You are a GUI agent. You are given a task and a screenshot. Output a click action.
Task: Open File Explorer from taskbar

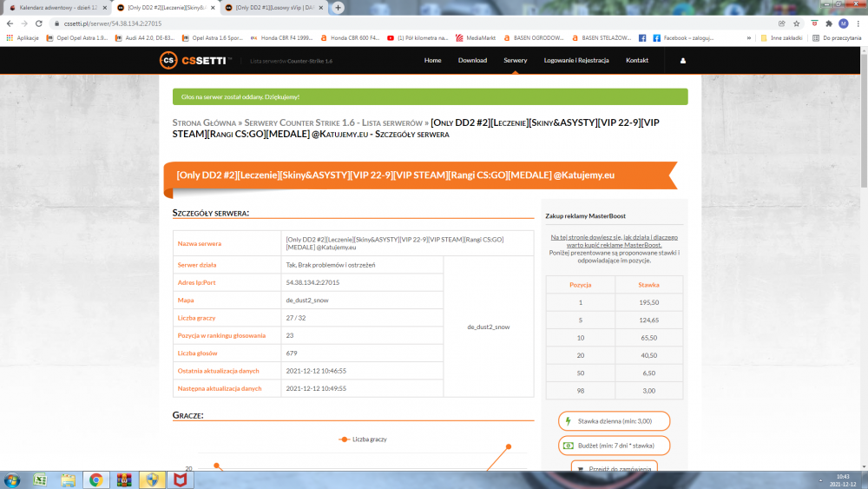coord(68,479)
